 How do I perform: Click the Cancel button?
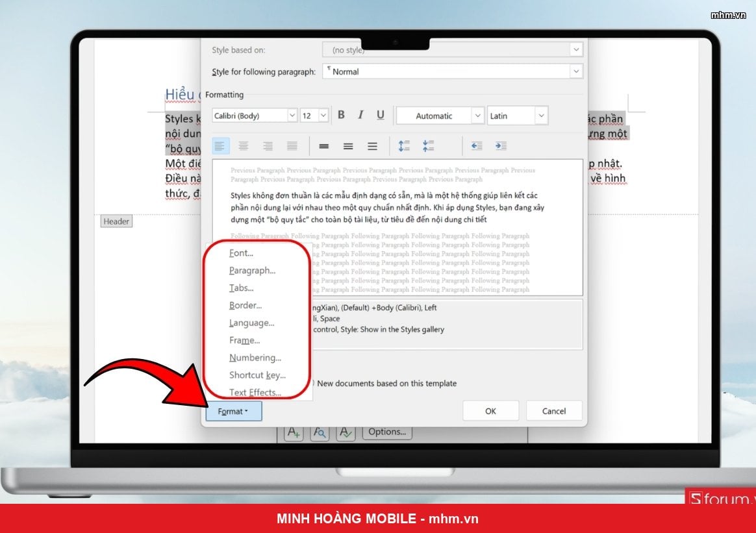coord(554,411)
